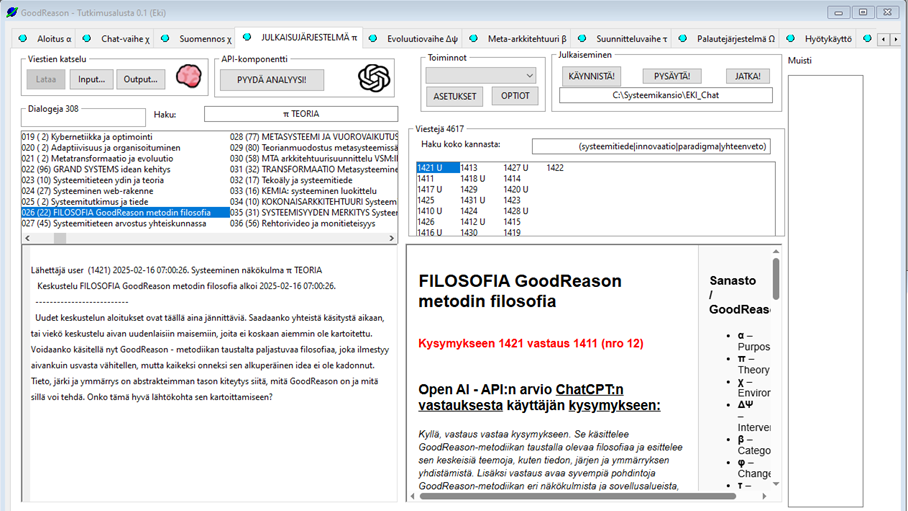
Task: Click the GoodReason app icon in title bar
Action: [12, 12]
